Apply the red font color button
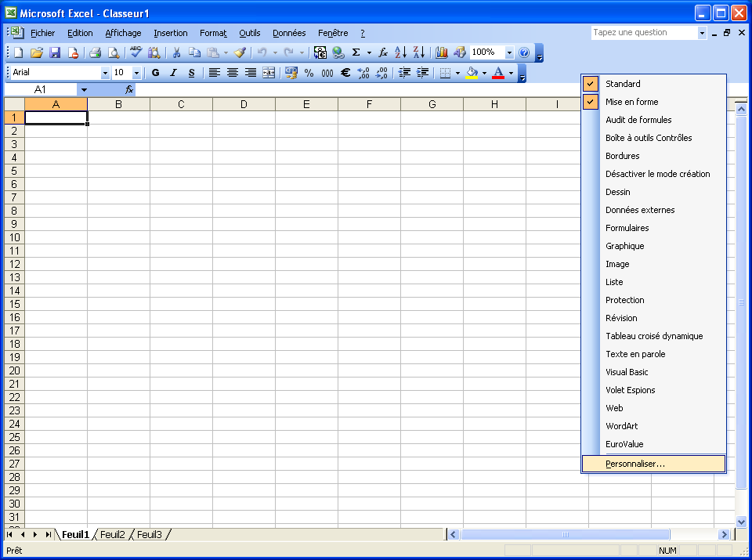The image size is (752, 560). pyautogui.click(x=498, y=73)
